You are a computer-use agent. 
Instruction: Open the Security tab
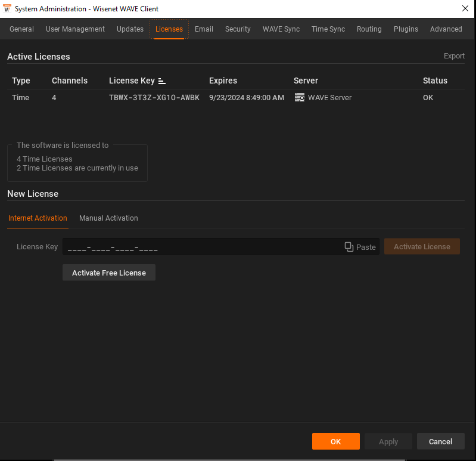(238, 29)
